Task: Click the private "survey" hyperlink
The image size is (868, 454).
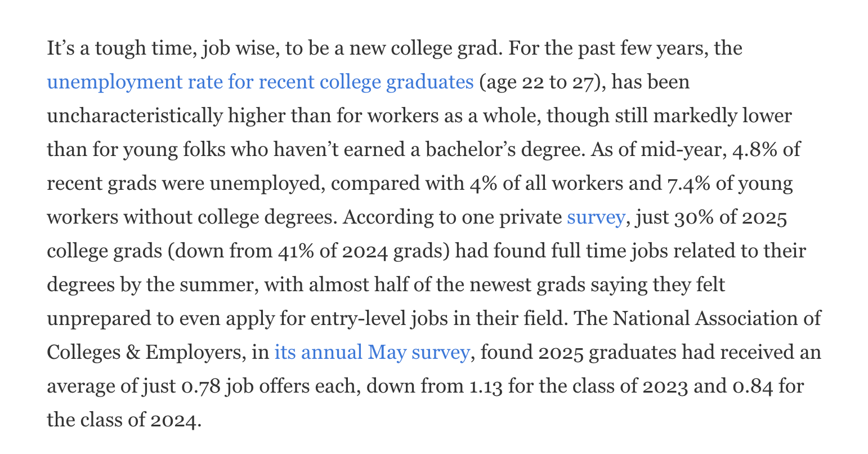Action: [x=596, y=217]
